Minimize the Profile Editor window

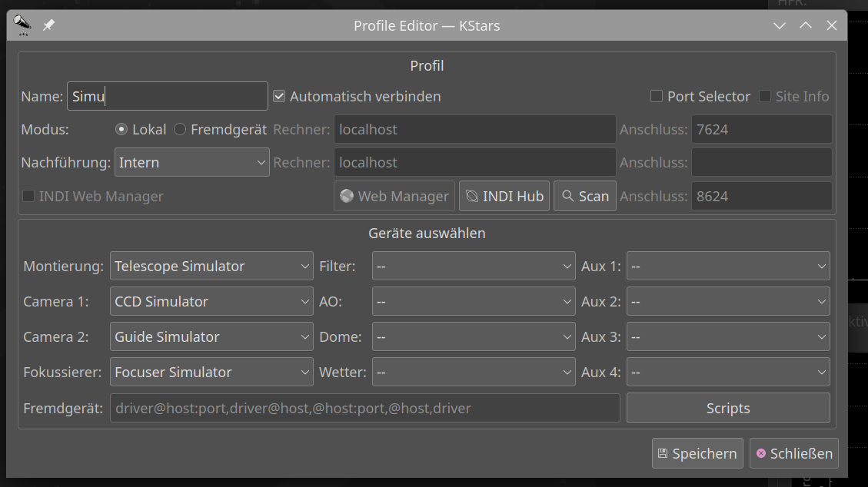[780, 25]
